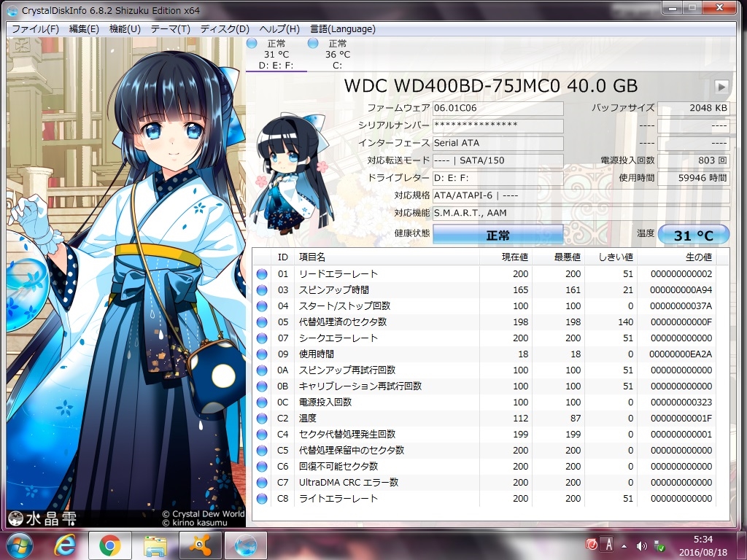Image resolution: width=747 pixels, height=560 pixels.
Task: Switch to the C: disk tab
Action: click(x=337, y=55)
